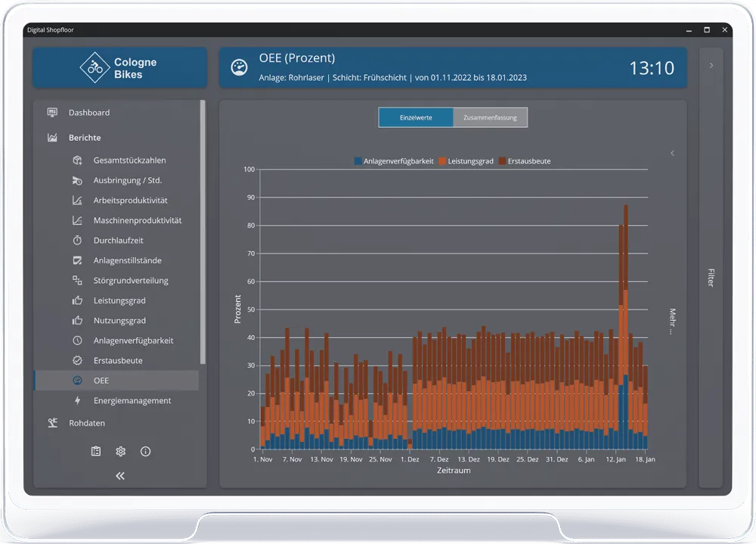
Task: Click the Durchlaufzeit stopwatch icon
Action: tap(77, 241)
